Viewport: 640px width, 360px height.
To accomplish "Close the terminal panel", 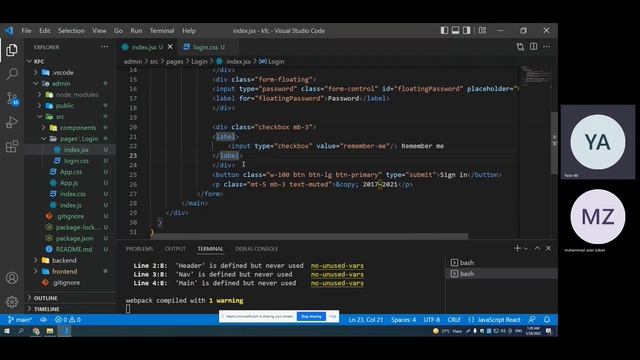I will (x=549, y=248).
